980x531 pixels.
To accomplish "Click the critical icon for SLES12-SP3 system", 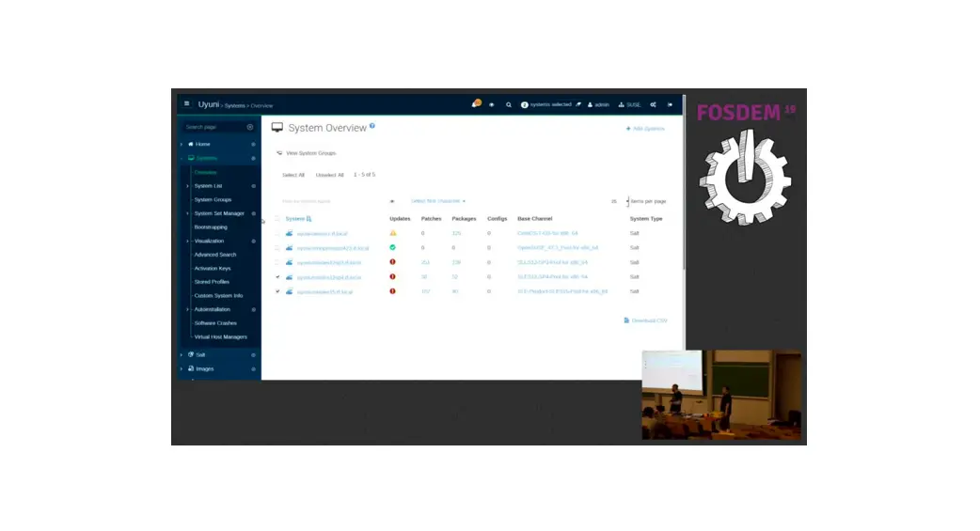I will pyautogui.click(x=392, y=262).
